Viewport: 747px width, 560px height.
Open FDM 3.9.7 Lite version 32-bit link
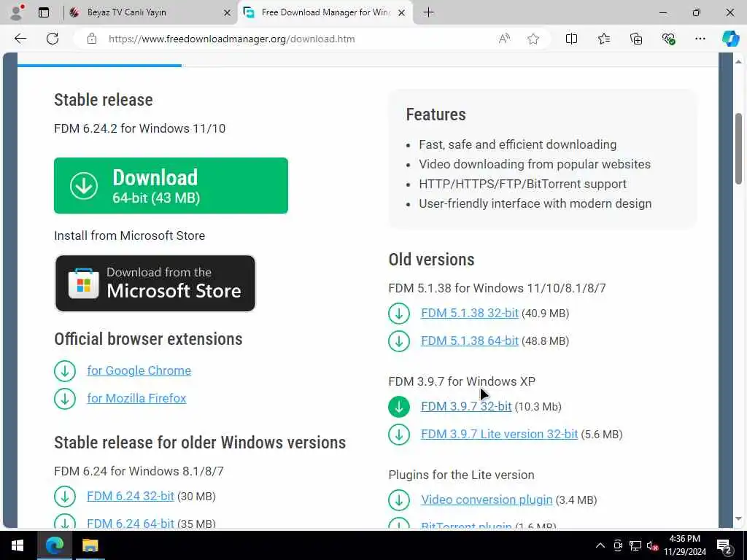click(x=499, y=434)
